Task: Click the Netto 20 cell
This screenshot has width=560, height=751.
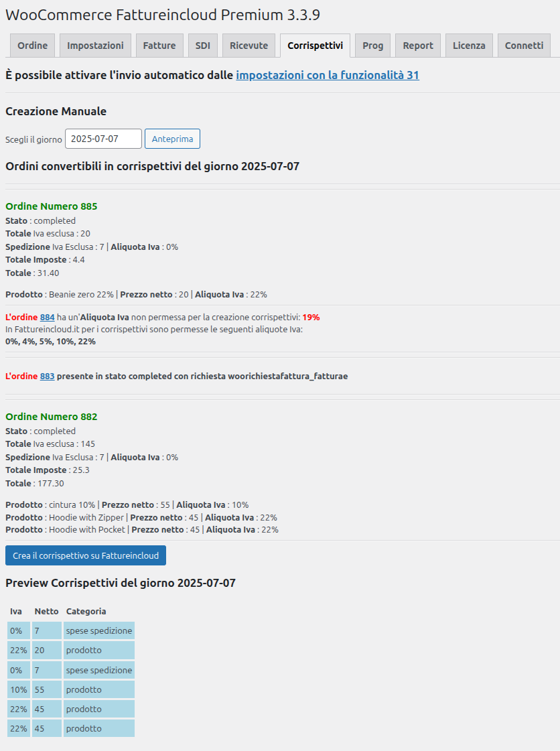Action: [46, 651]
